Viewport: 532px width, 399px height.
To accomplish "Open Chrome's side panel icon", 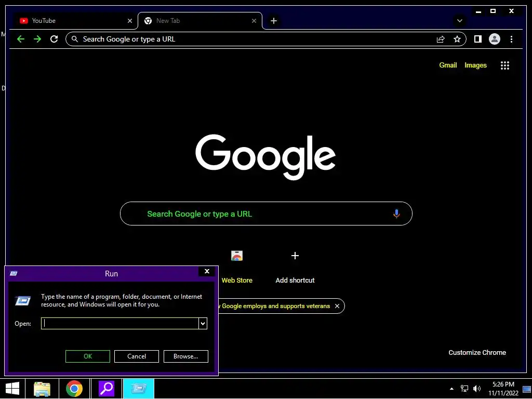I will pyautogui.click(x=478, y=39).
